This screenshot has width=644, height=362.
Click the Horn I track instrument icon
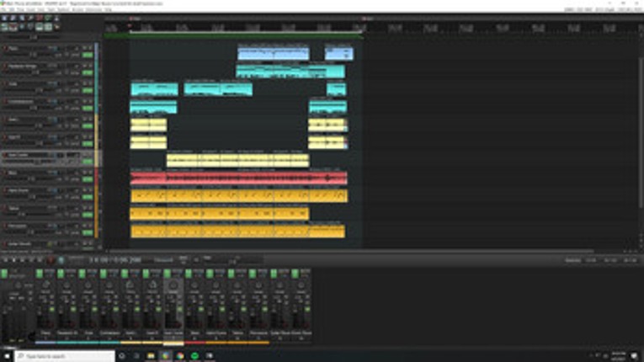pos(53,120)
